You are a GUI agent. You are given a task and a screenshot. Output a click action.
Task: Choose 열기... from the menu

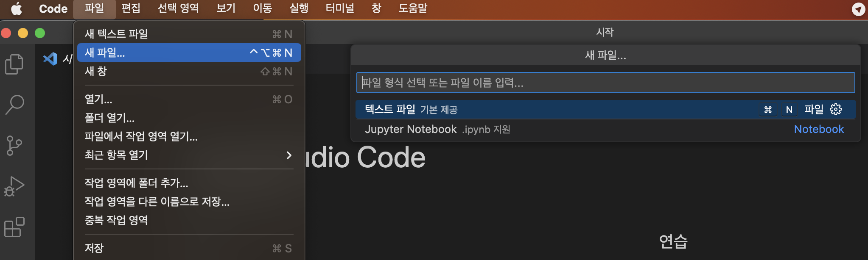[x=189, y=99]
